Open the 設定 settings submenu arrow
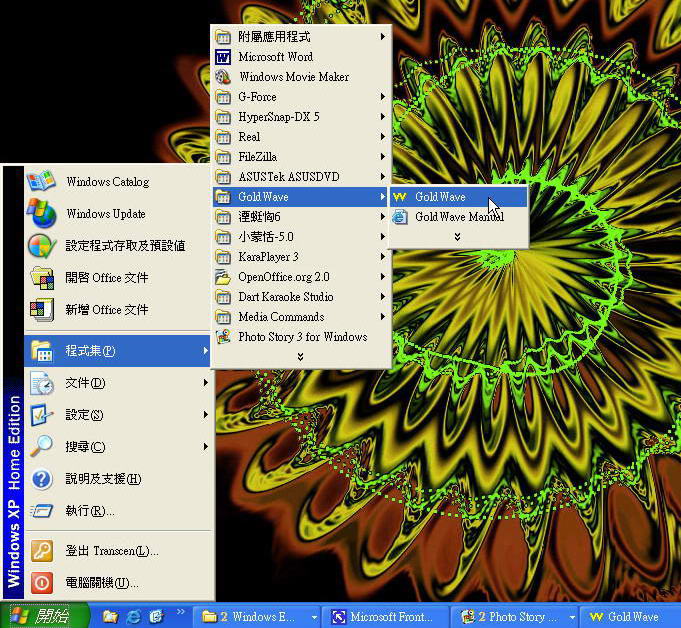681x628 pixels. (206, 415)
